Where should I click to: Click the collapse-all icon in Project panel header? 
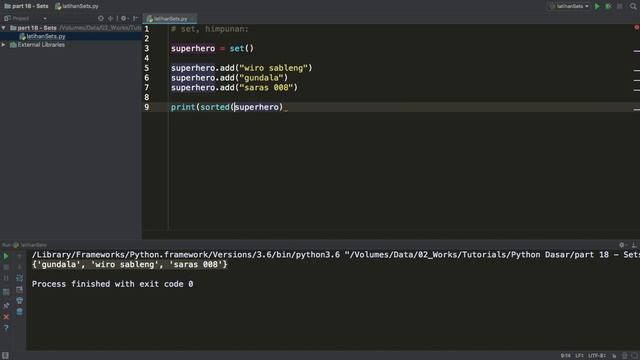(x=111, y=18)
